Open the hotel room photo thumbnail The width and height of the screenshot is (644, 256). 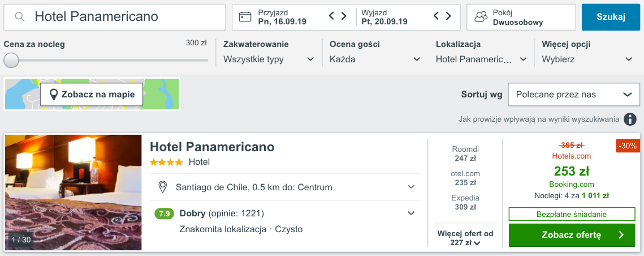click(74, 193)
